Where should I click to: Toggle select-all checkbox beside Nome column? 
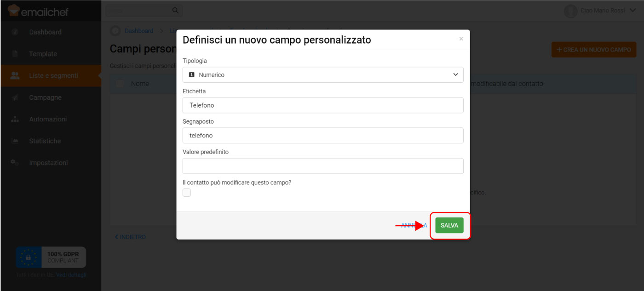120,84
